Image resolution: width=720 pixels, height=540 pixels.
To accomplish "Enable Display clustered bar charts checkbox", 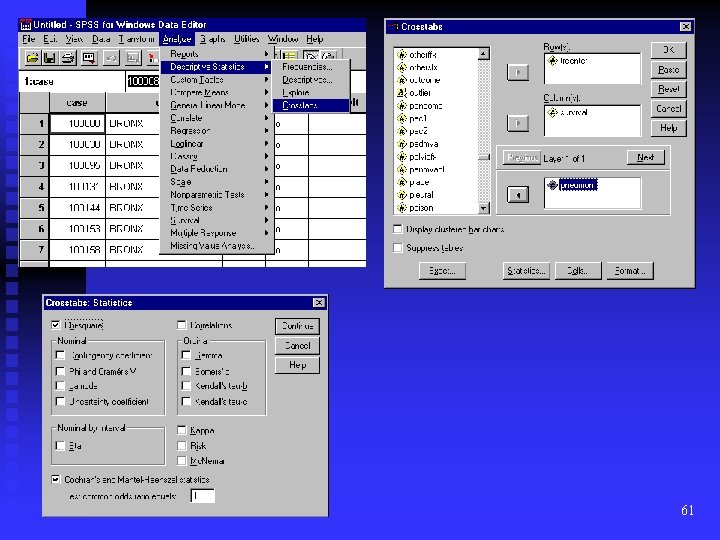I will 398,229.
